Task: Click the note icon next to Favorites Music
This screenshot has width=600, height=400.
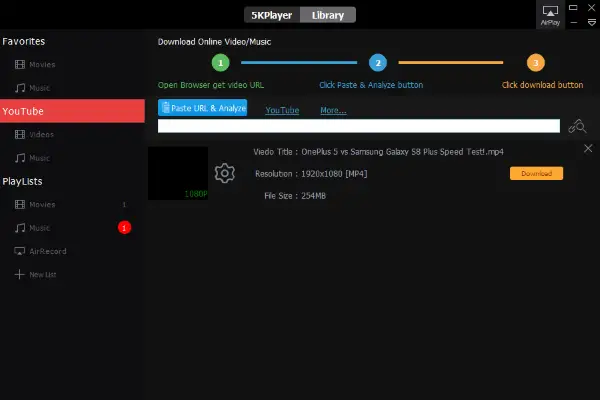Action: pos(20,88)
